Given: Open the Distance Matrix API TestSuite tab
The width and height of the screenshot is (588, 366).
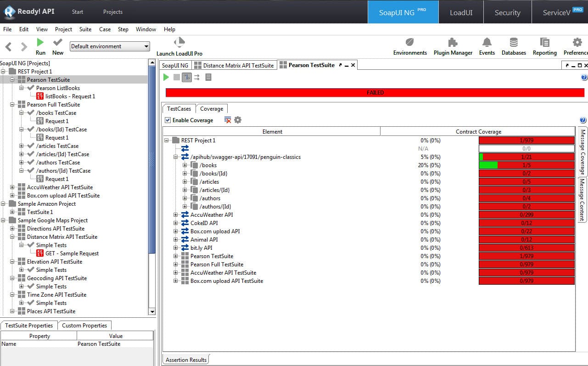Looking at the screenshot, I should (x=234, y=65).
